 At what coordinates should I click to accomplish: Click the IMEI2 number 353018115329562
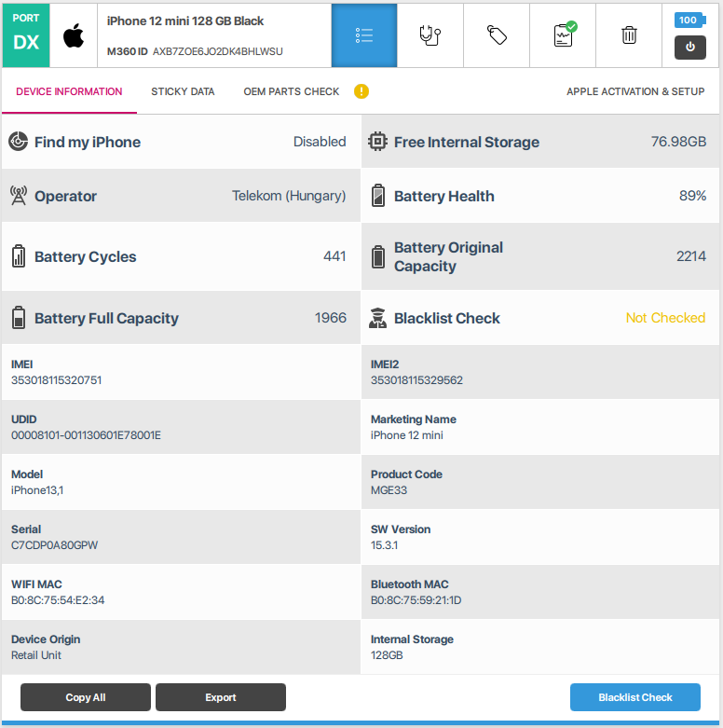(x=416, y=380)
